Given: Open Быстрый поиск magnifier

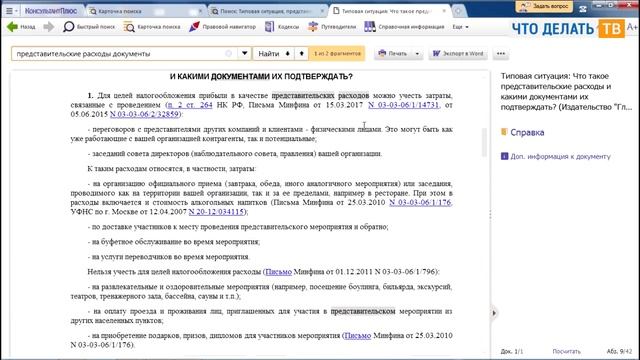Looking at the screenshot, I should click(x=89, y=27).
